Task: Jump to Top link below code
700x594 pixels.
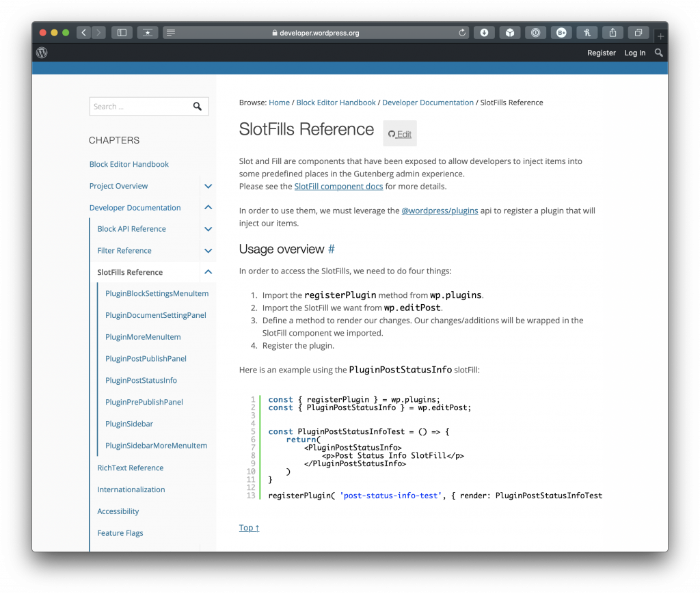Action: [249, 528]
